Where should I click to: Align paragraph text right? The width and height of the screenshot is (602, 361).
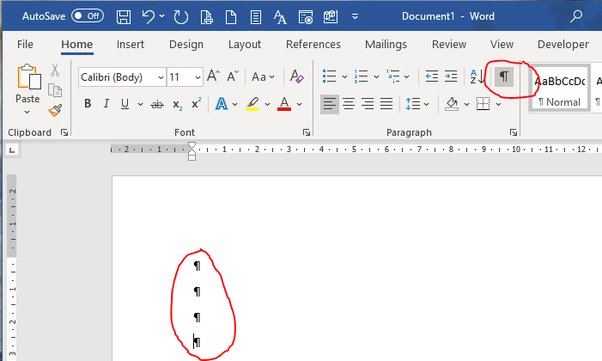[367, 104]
